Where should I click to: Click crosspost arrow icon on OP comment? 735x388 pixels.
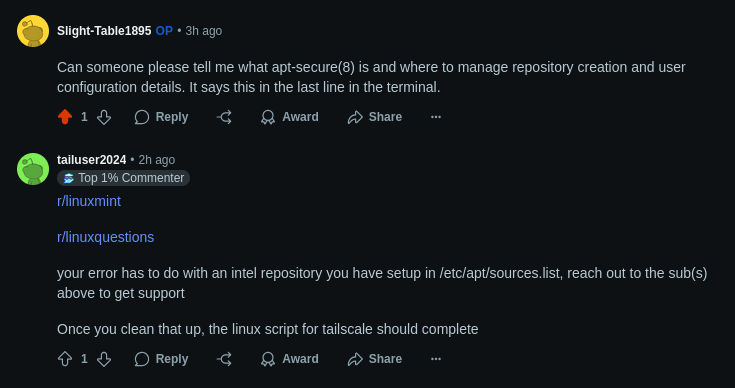tap(225, 117)
